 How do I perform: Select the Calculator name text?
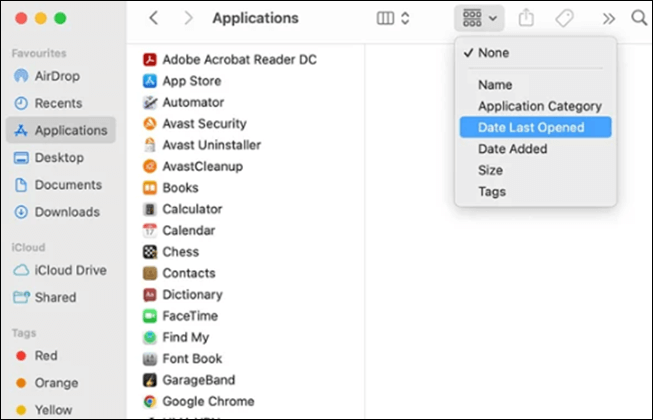click(192, 209)
